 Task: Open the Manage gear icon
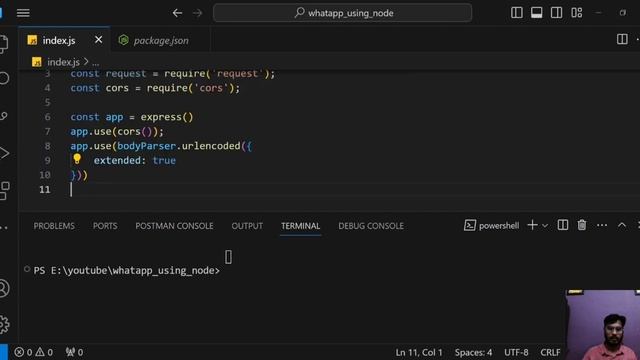pyautogui.click(x=4, y=324)
